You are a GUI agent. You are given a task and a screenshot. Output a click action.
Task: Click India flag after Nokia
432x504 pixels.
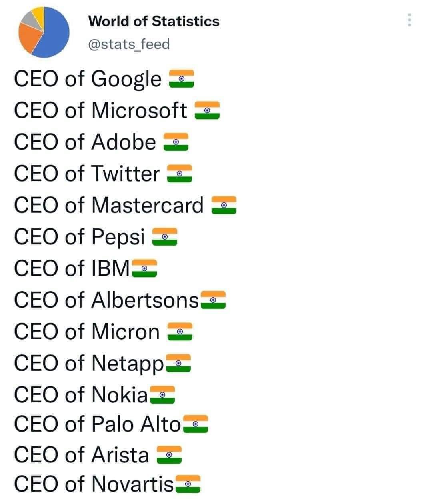click(162, 395)
